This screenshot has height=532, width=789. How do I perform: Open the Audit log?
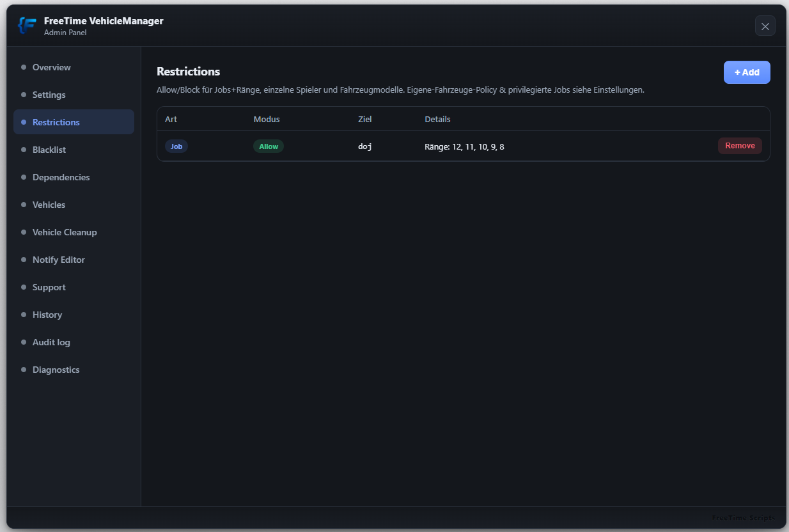(74, 342)
